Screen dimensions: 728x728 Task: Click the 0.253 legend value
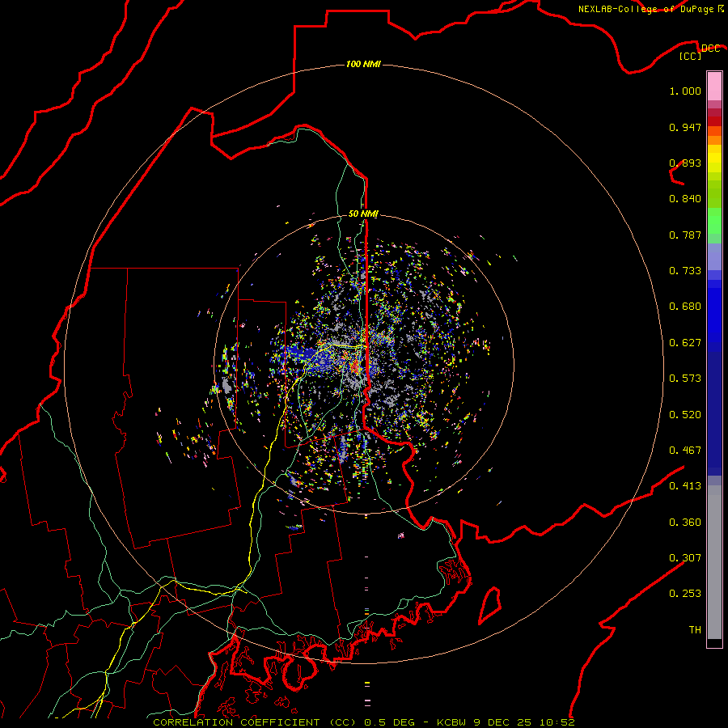[685, 594]
